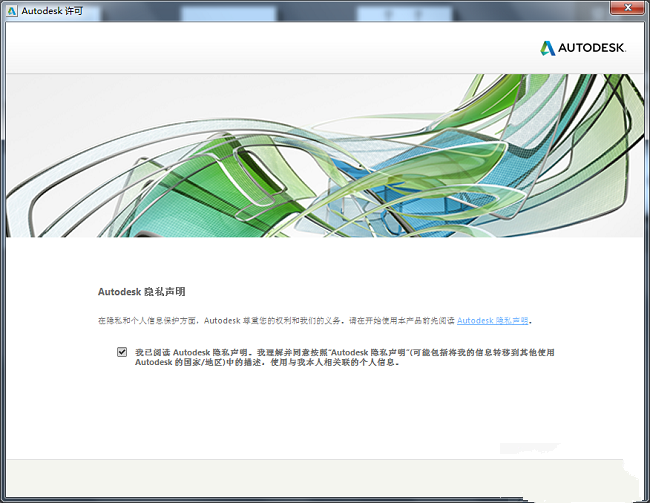Image resolution: width=650 pixels, height=503 pixels.
Task: Close the Autodesk 许可 window
Action: (628, 7)
